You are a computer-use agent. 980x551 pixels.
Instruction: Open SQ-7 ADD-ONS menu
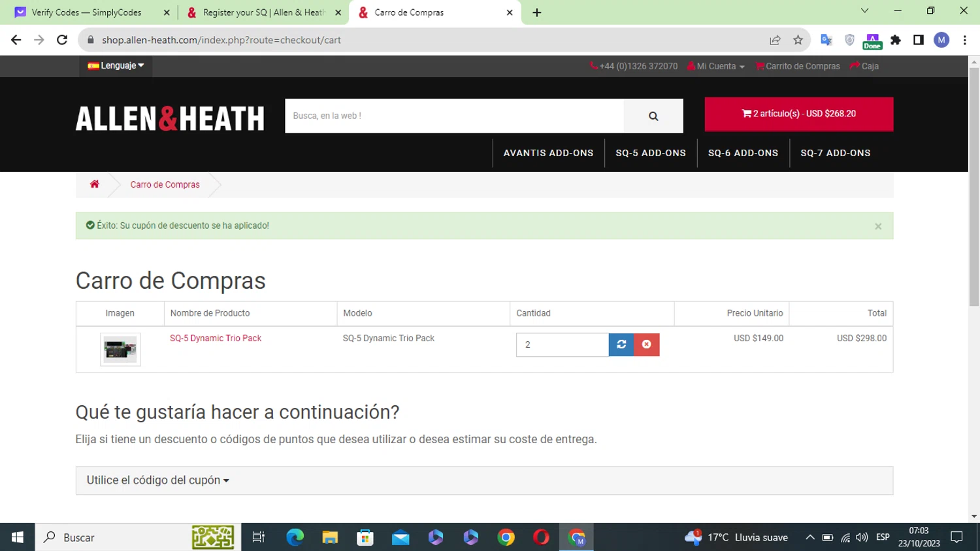[836, 153]
